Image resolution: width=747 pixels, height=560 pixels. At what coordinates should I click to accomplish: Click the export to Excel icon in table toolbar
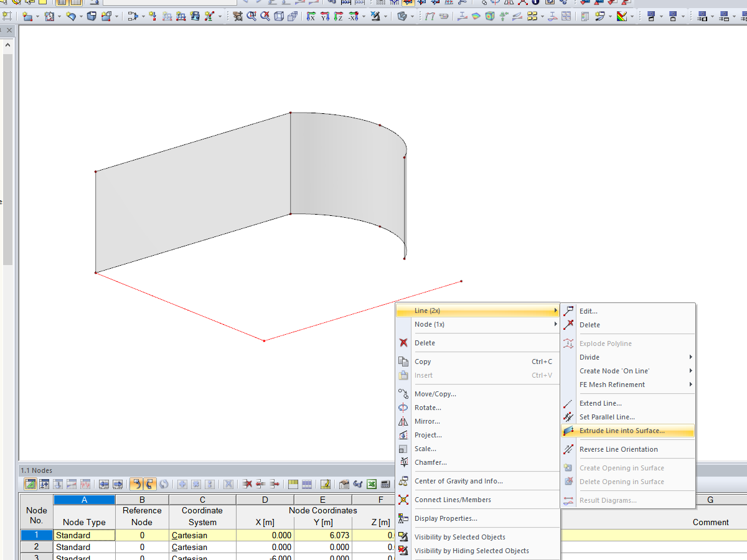pos(372,484)
